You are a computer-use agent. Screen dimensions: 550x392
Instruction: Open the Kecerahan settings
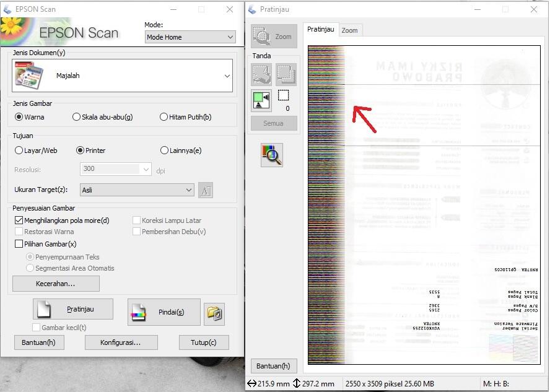(56, 283)
